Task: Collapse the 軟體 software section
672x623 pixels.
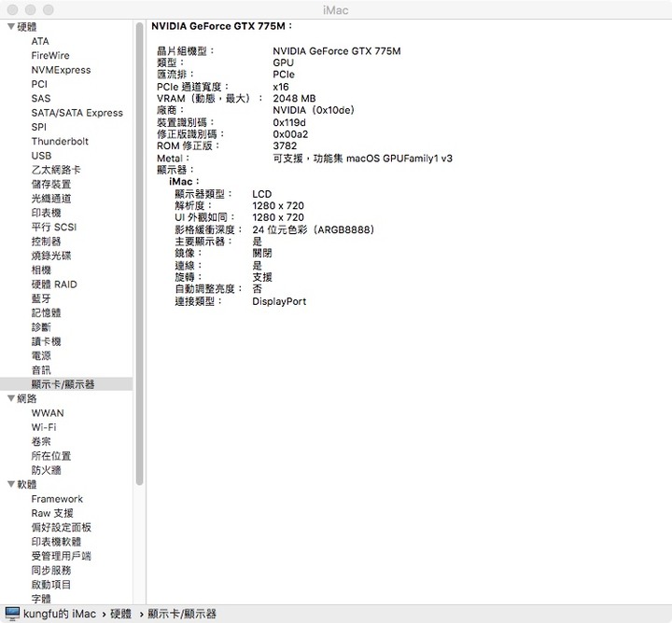Action: pos(11,484)
